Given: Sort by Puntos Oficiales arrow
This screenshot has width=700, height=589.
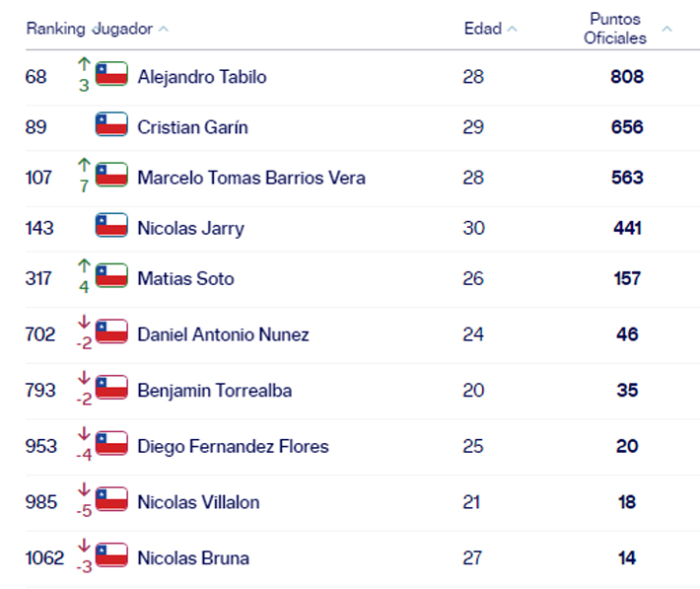Looking at the screenshot, I should (667, 30).
